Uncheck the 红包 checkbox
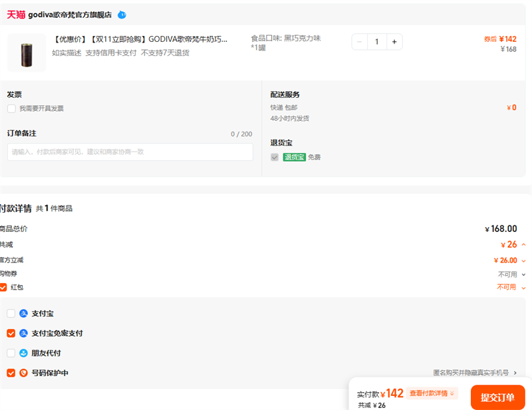 [3, 287]
